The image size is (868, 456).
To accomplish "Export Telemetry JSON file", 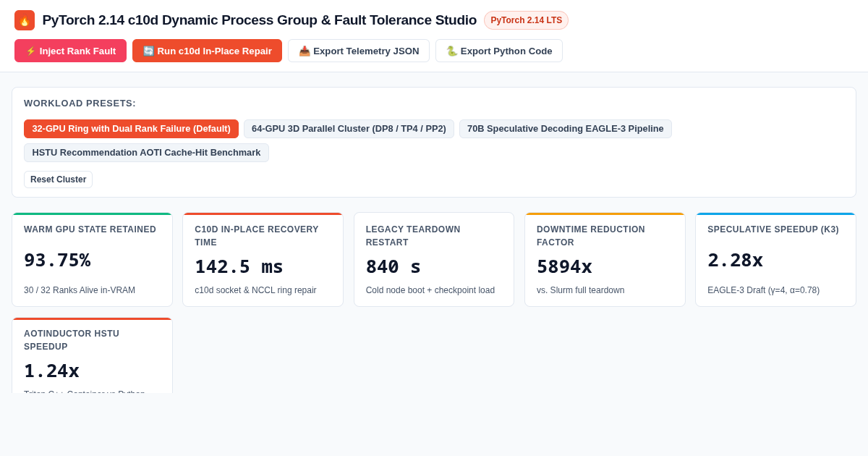I will click(359, 51).
